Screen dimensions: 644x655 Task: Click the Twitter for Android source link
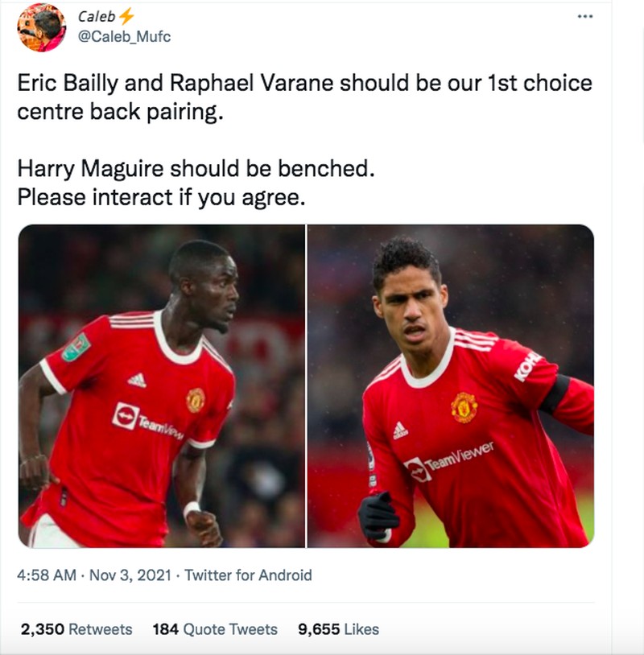point(248,575)
